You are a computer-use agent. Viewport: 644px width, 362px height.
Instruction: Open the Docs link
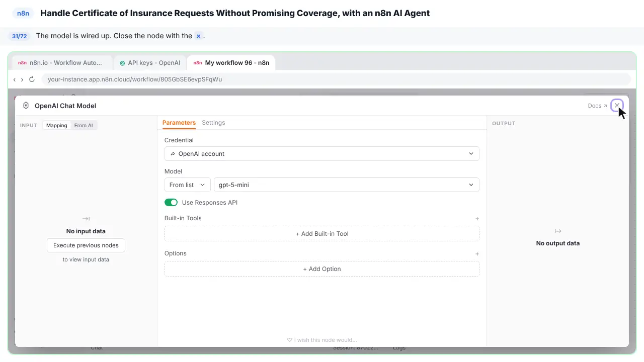[597, 106]
